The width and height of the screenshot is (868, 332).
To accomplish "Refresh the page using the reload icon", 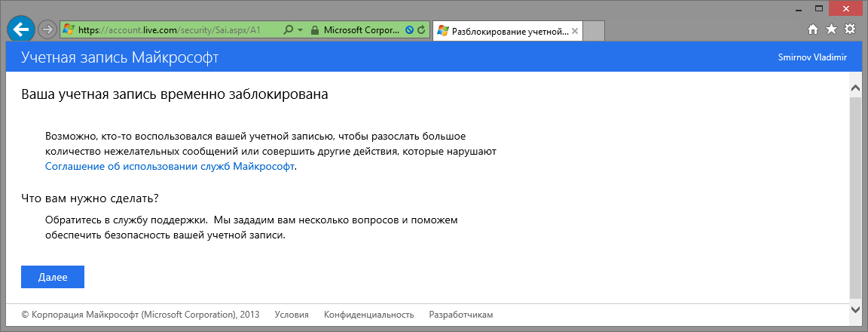I will [421, 31].
